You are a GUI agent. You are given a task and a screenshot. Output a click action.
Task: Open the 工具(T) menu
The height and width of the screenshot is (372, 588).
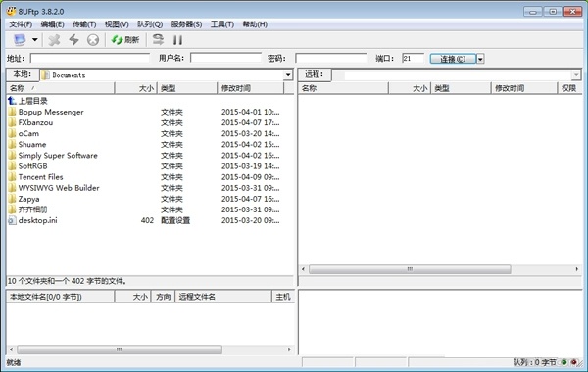[222, 24]
